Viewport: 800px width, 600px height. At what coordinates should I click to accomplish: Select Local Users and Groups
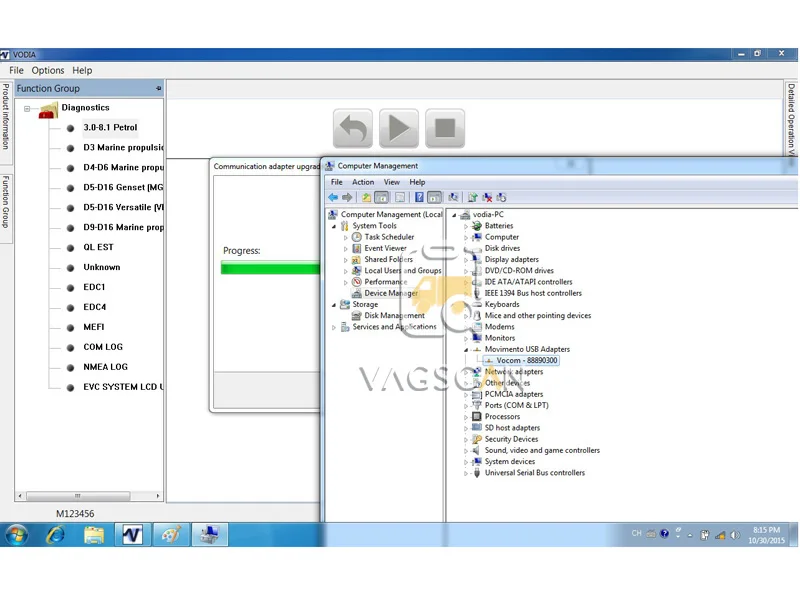403,270
